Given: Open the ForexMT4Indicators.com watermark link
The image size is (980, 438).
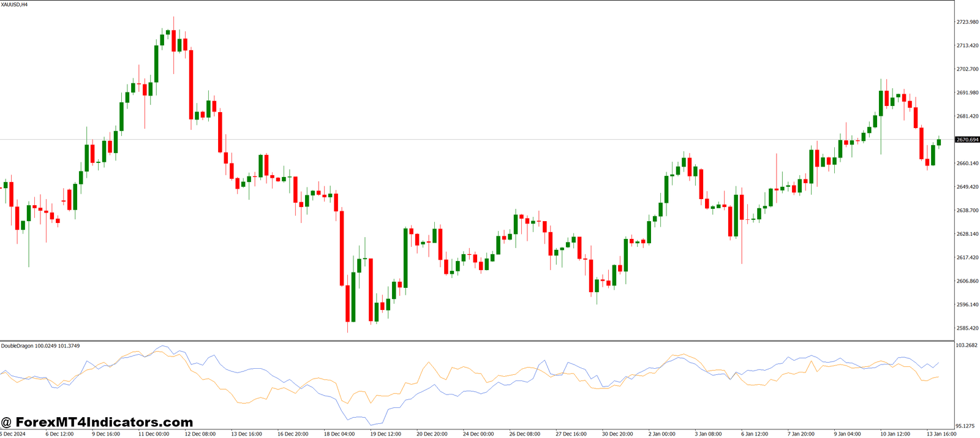Looking at the screenshot, I should 97,422.
